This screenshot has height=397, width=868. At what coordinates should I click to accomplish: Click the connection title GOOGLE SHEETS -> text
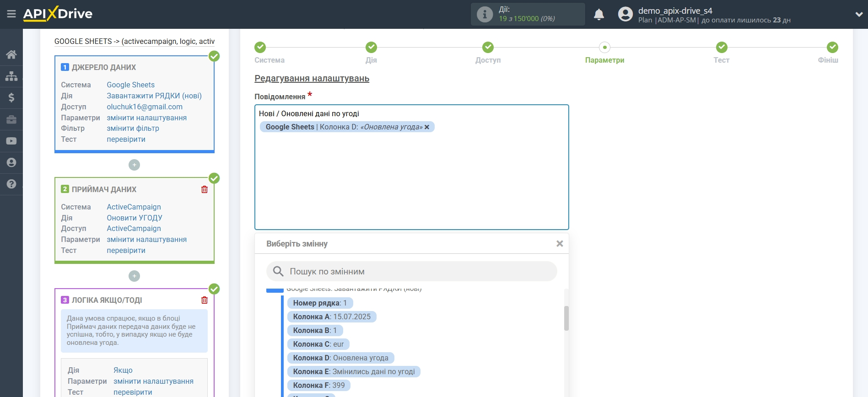coord(135,41)
